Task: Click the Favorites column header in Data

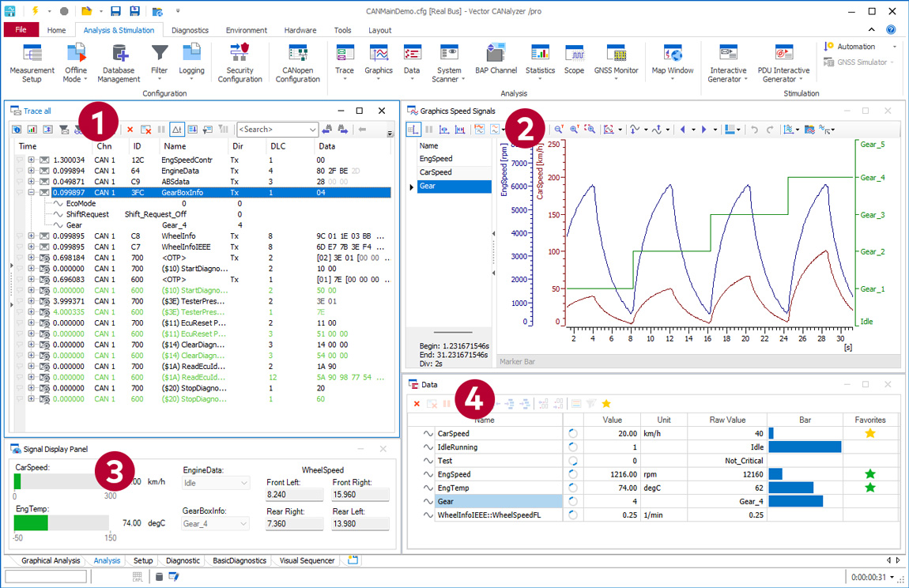Action: [870, 420]
